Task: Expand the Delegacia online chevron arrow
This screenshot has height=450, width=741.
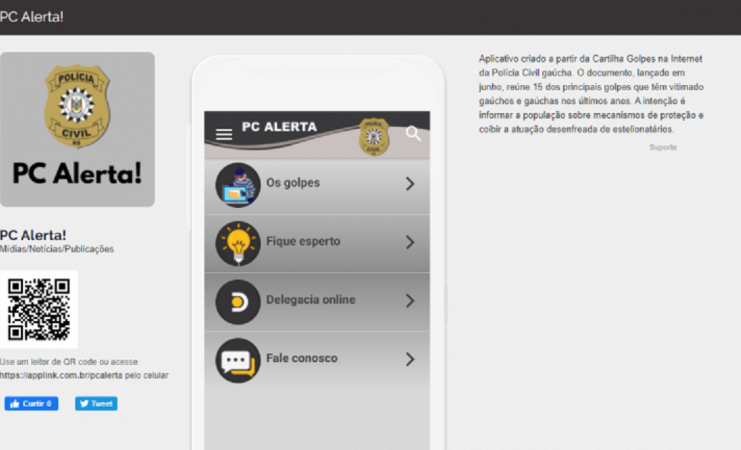Action: (x=410, y=301)
